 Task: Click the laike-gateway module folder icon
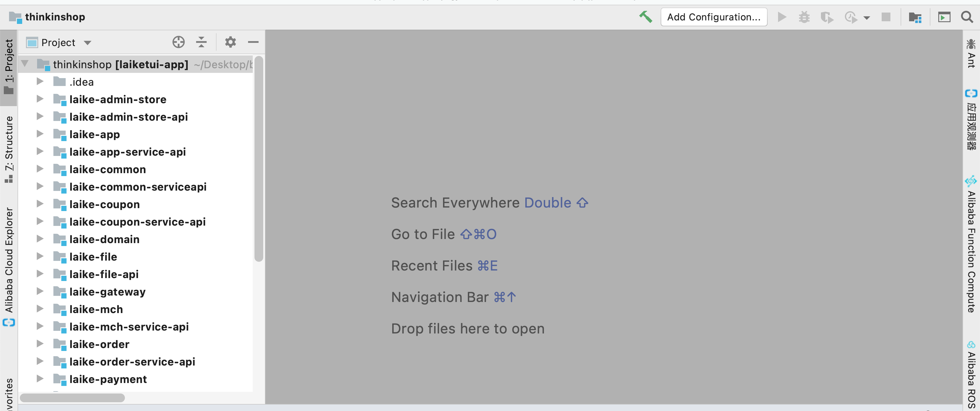(x=60, y=292)
